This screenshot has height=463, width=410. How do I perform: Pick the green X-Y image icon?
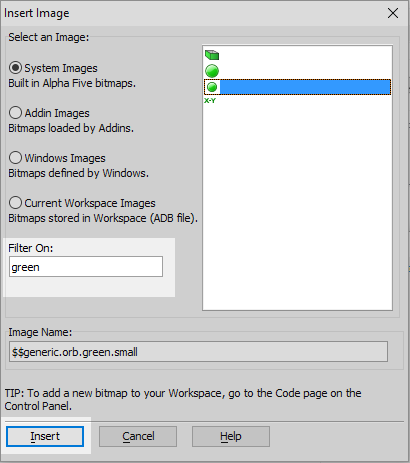[210, 100]
